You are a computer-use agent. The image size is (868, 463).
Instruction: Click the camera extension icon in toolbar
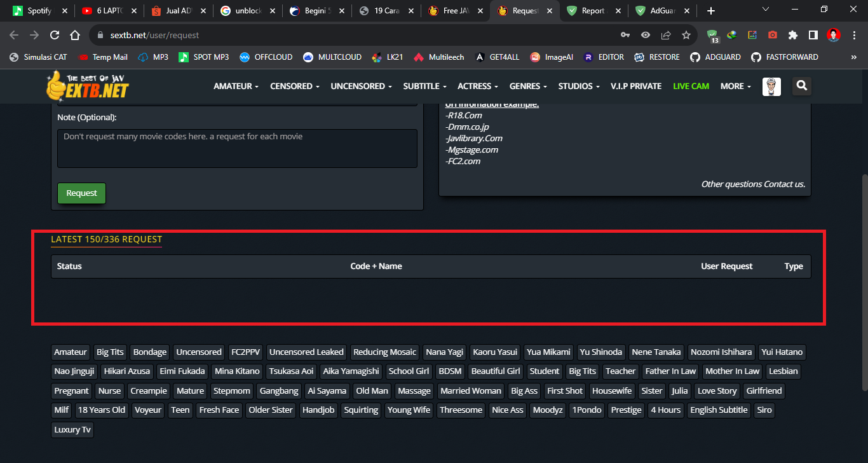771,35
